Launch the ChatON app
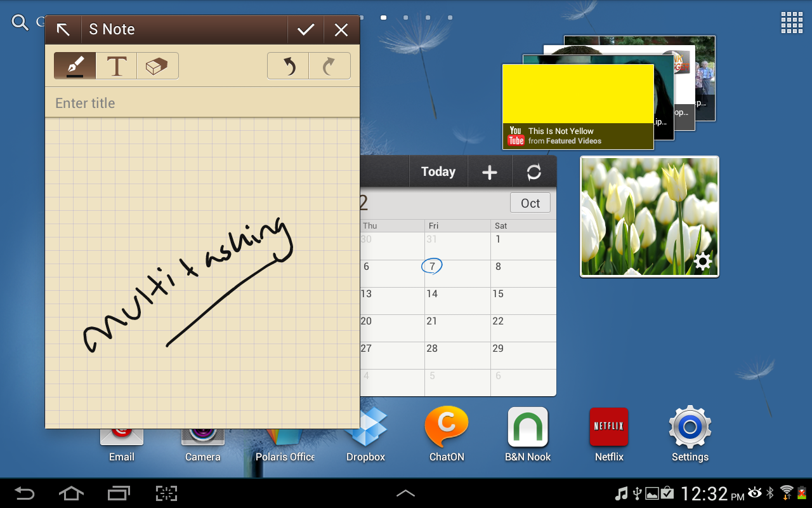The width and height of the screenshot is (812, 508). pos(447,435)
